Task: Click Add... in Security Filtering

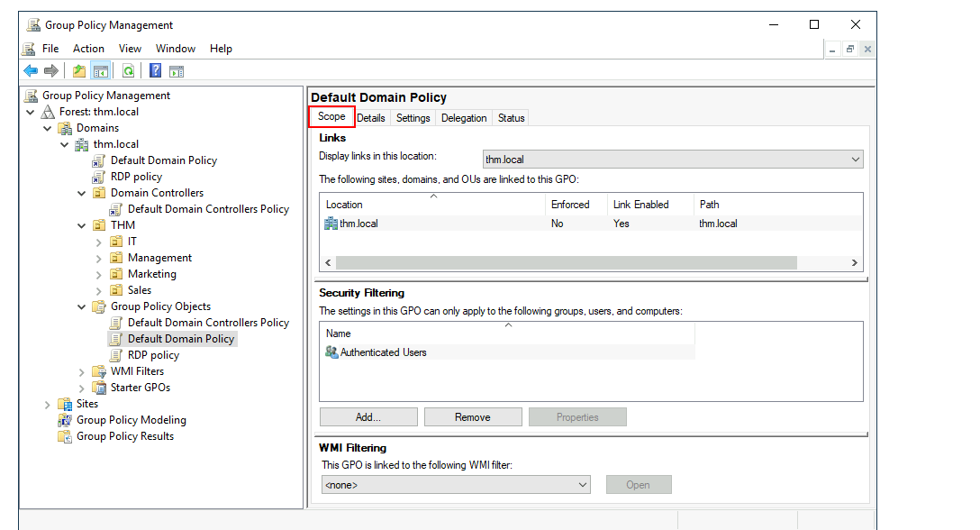Action: [x=368, y=417]
